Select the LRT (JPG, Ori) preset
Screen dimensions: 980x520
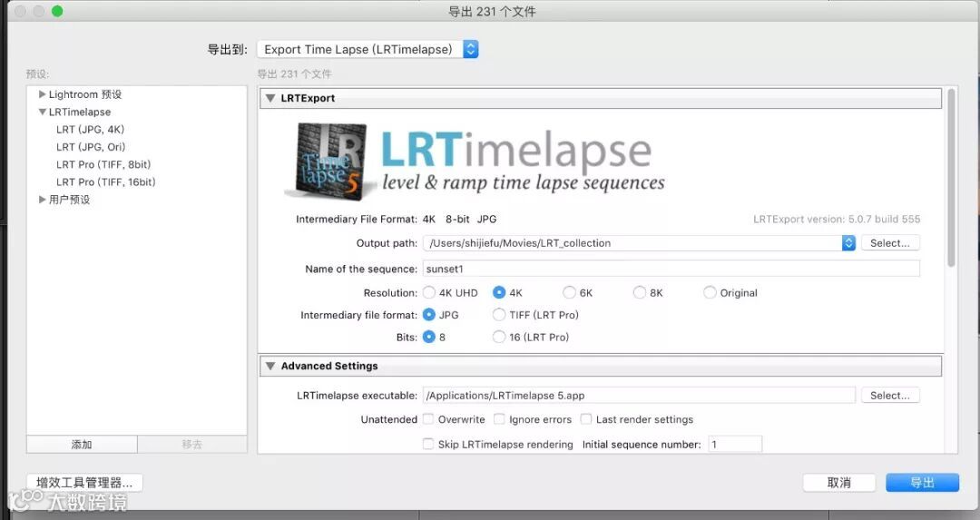tap(91, 147)
